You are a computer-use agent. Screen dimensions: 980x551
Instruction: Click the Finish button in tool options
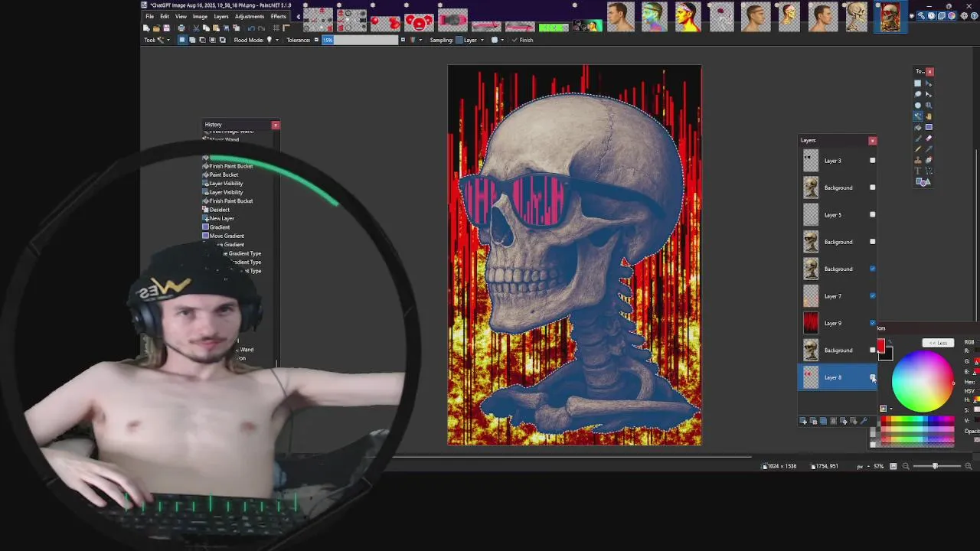[523, 40]
